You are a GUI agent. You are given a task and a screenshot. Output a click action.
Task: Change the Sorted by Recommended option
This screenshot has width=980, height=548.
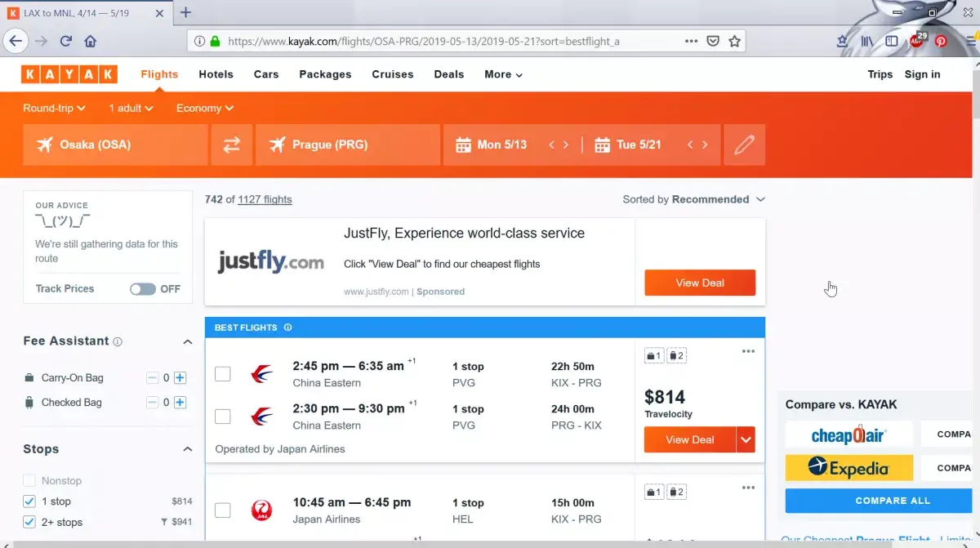point(694,199)
